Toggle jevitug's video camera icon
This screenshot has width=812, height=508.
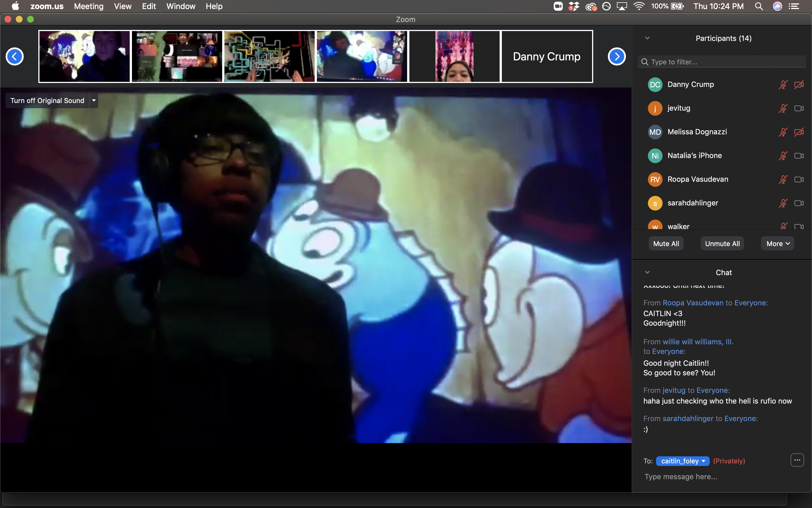coord(799,108)
